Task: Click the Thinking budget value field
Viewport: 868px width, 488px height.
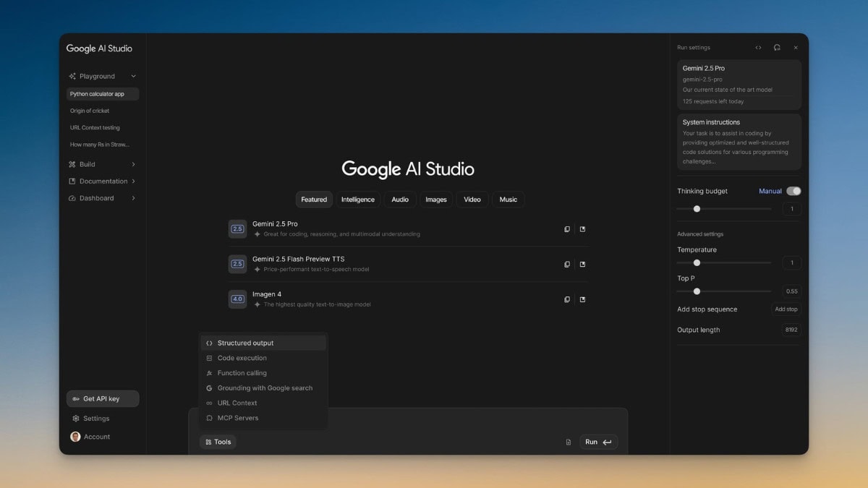Action: [792, 209]
